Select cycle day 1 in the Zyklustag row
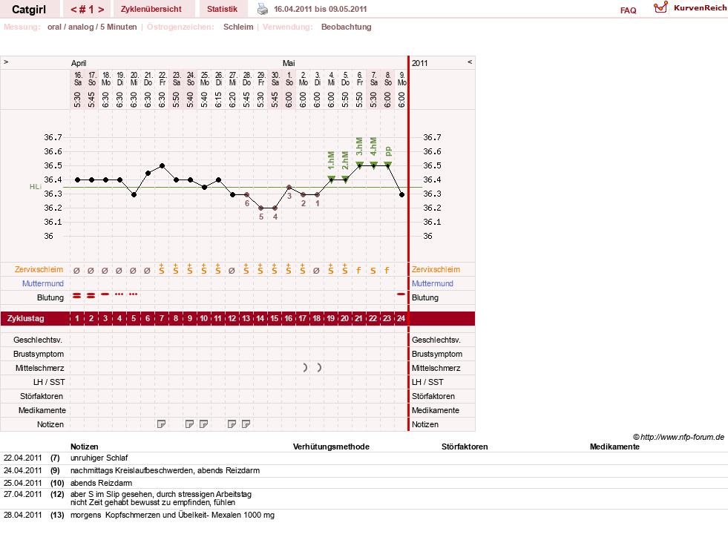728x560 pixels. pyautogui.click(x=77, y=319)
